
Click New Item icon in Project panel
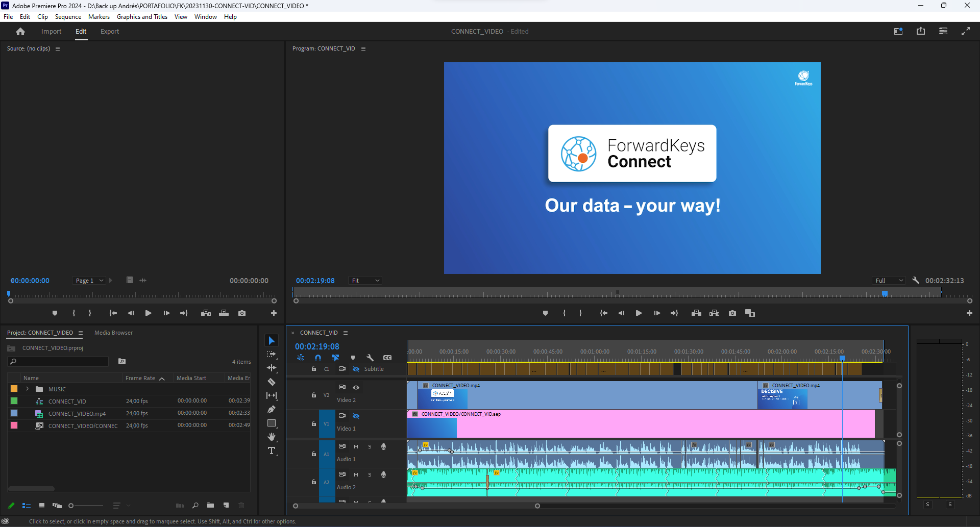226,506
